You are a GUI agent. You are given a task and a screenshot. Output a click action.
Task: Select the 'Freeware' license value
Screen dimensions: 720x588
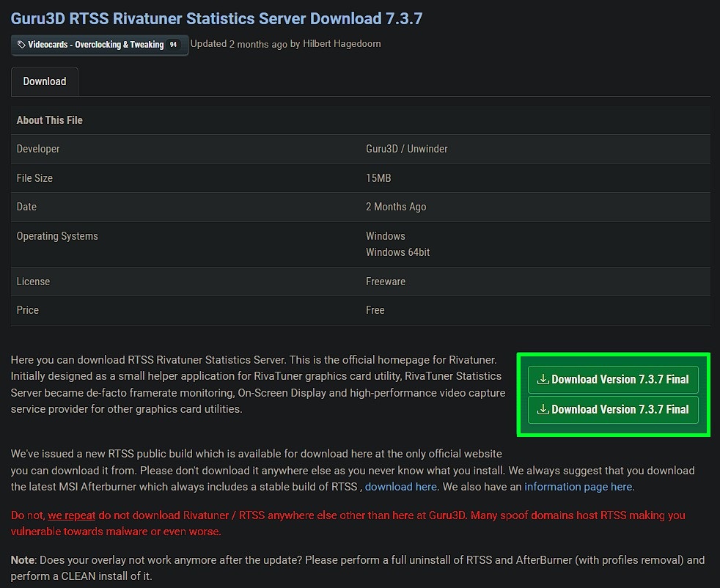[x=385, y=282]
